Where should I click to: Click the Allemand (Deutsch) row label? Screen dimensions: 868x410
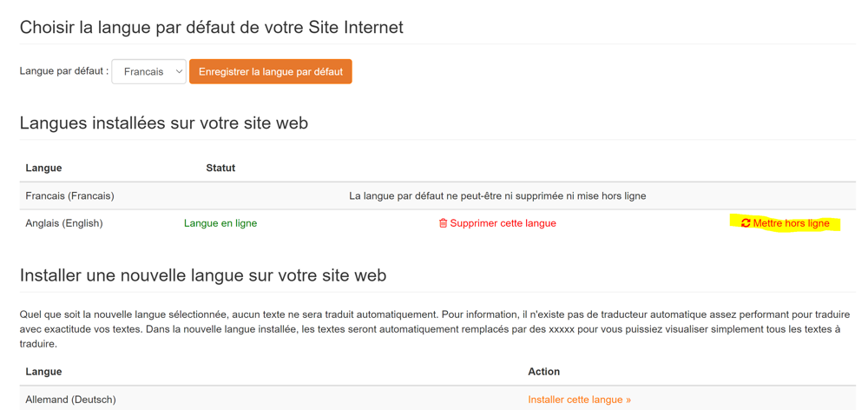click(x=70, y=400)
